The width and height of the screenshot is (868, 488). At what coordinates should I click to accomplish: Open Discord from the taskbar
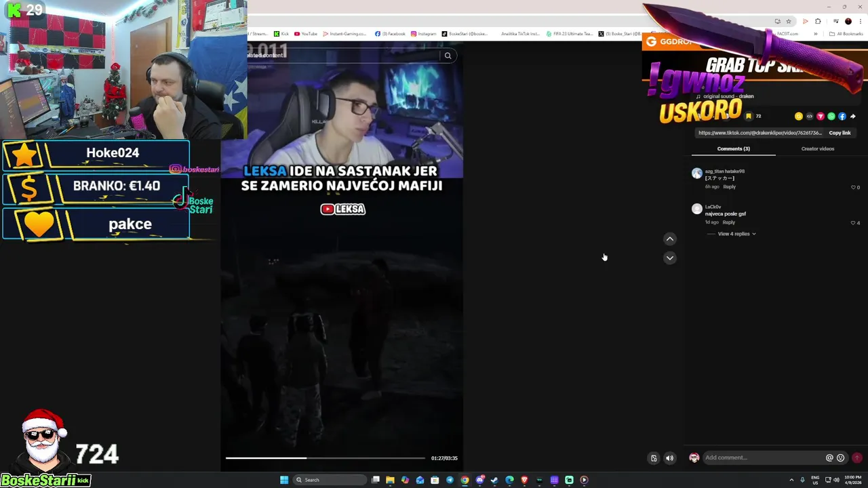pos(479,480)
